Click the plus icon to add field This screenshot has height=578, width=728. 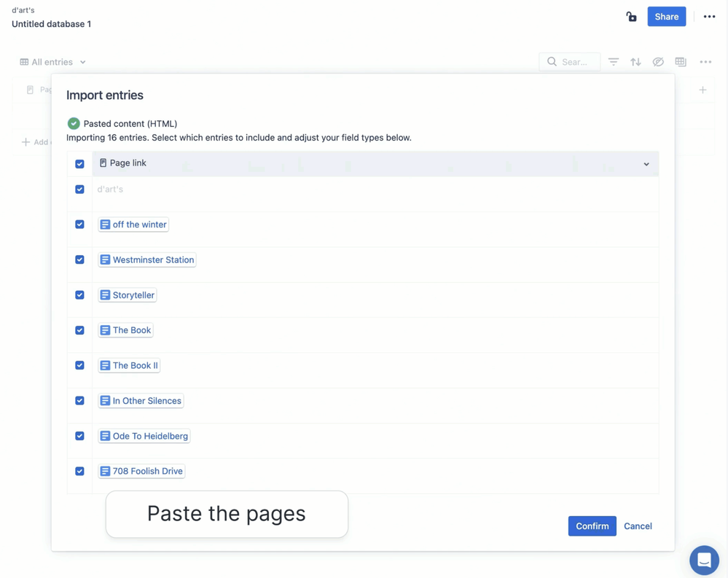point(702,90)
